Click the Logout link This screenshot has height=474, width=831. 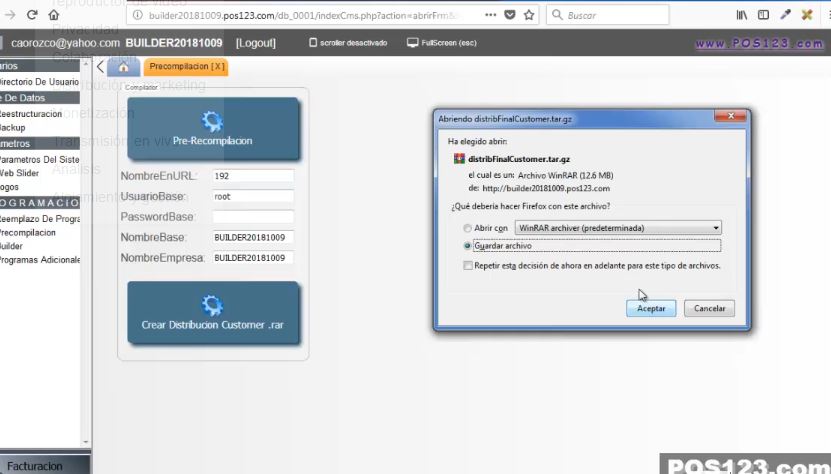(x=255, y=43)
